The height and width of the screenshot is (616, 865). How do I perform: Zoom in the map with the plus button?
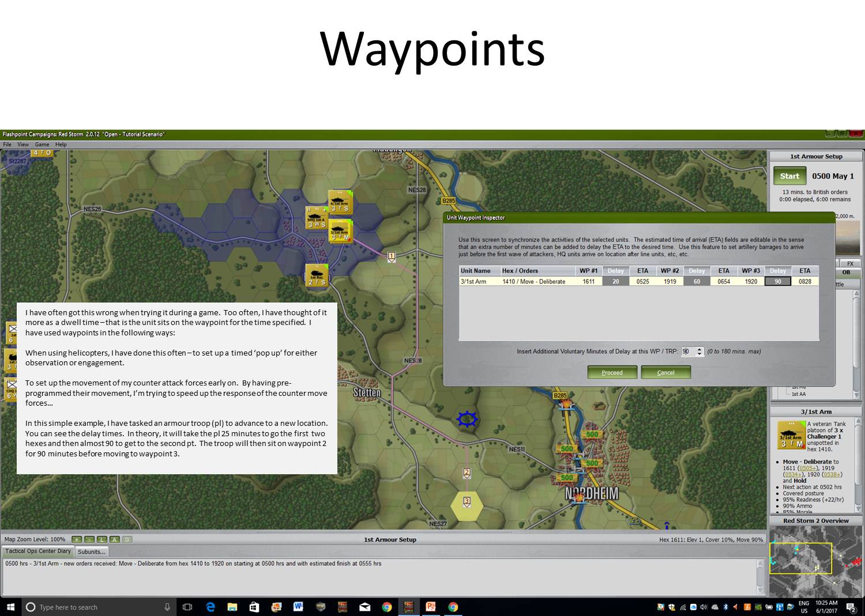tap(77, 539)
